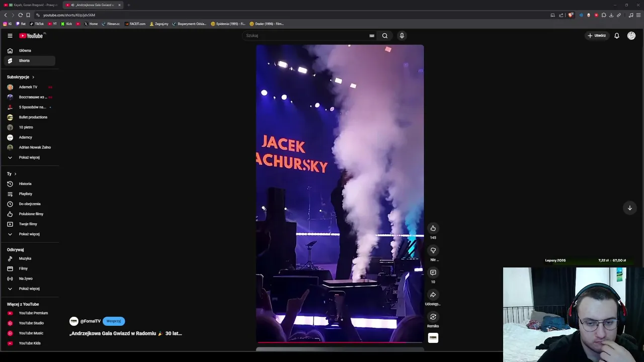Open a new browser tab

pos(129,5)
